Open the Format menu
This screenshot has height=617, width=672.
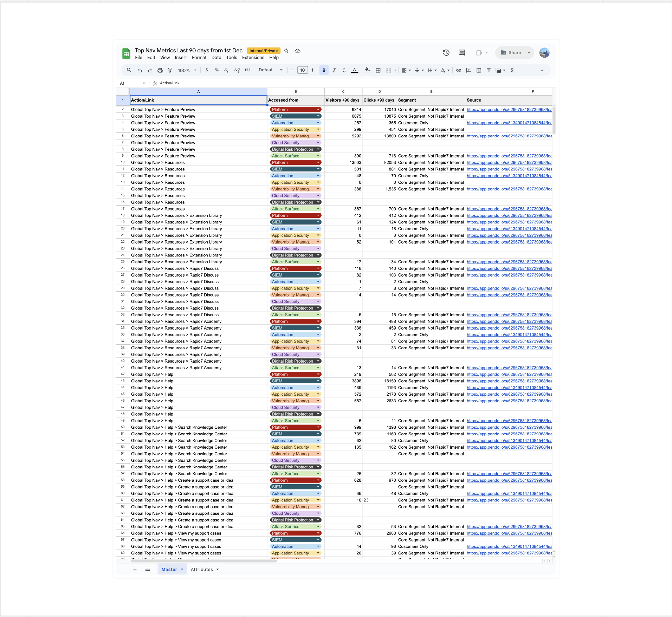[x=199, y=58]
